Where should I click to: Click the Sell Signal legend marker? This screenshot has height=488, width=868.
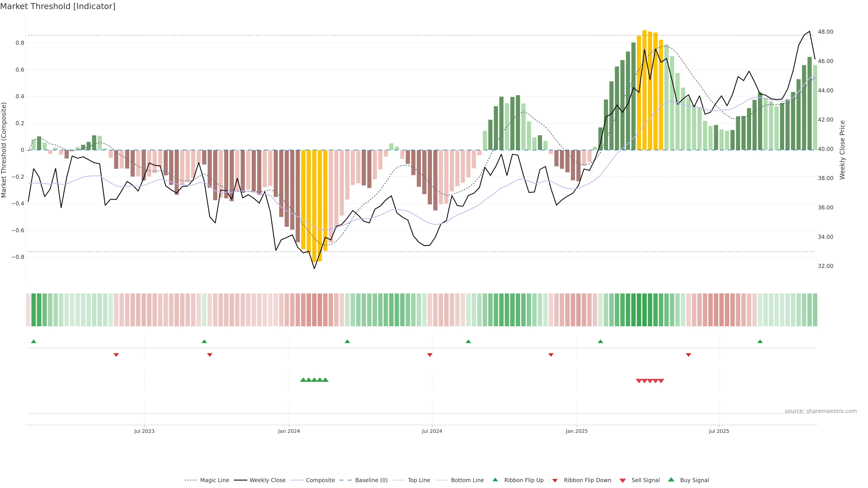pos(623,481)
